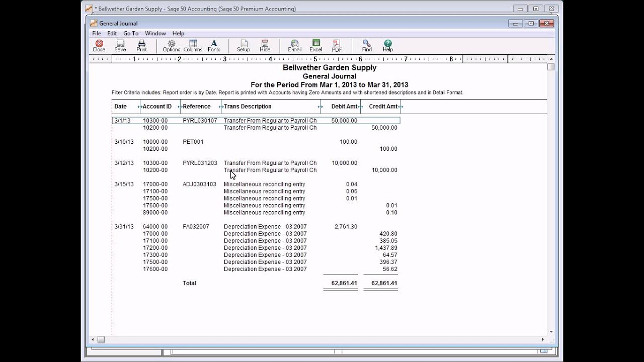This screenshot has height=362, width=644.
Task: Open the File menu
Action: [x=97, y=33]
